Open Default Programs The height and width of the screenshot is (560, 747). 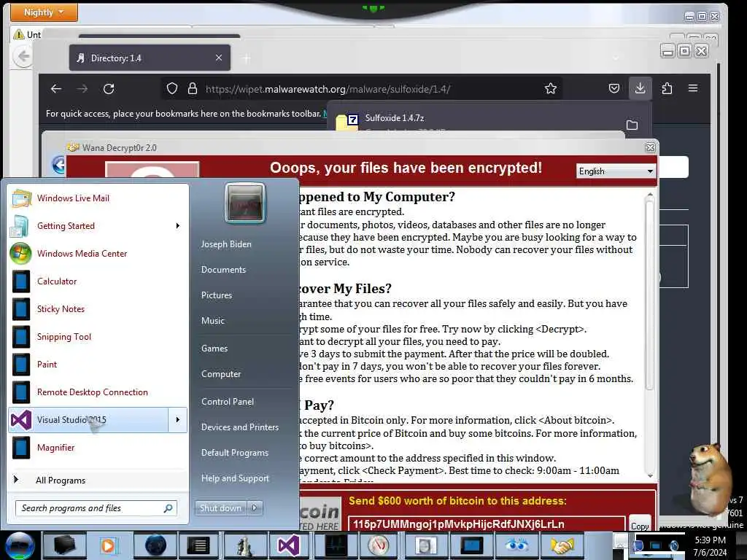(x=235, y=453)
